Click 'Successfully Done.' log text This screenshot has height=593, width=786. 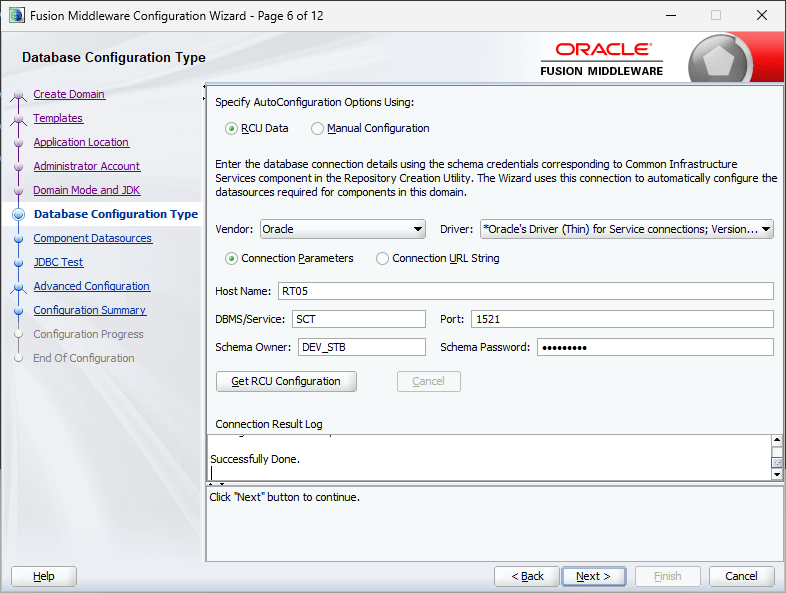(x=255, y=459)
